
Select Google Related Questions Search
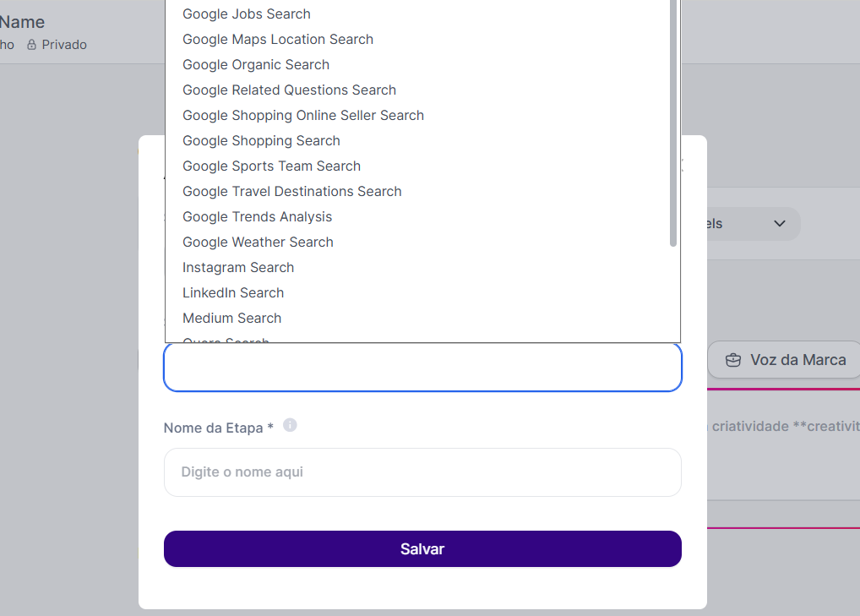(289, 90)
